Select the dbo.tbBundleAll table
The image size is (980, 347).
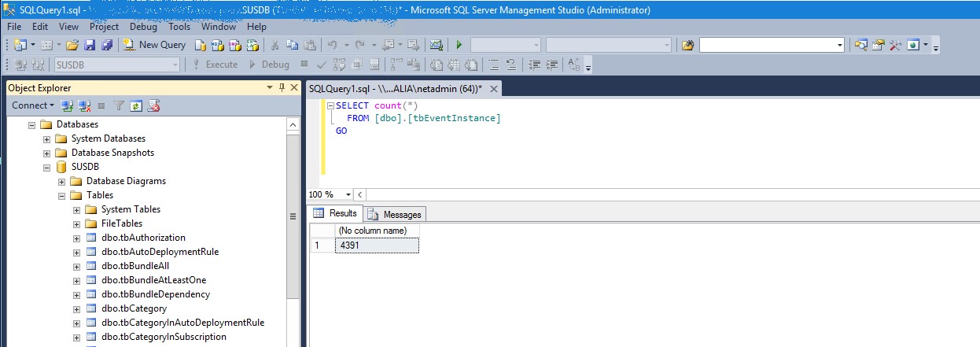[x=135, y=266]
